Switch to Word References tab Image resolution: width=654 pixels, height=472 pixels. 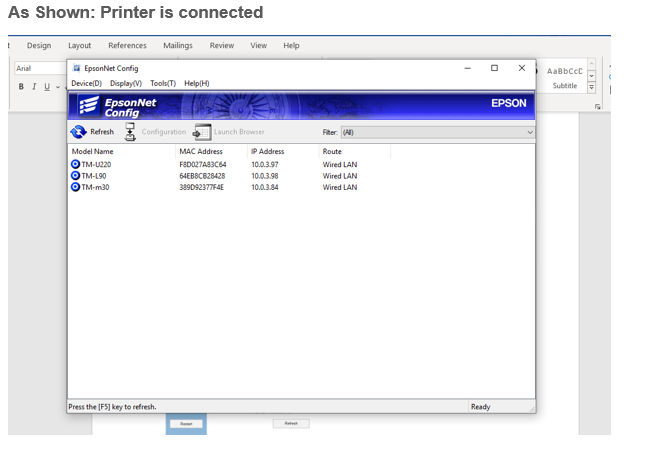tap(127, 45)
